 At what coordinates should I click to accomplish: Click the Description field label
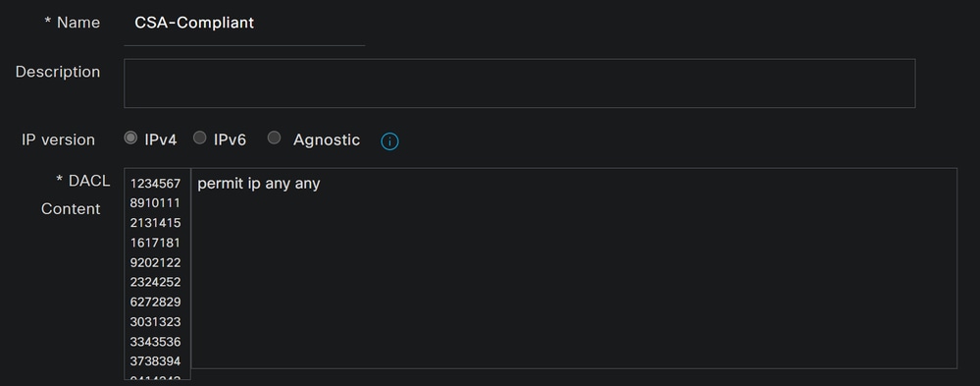(58, 72)
